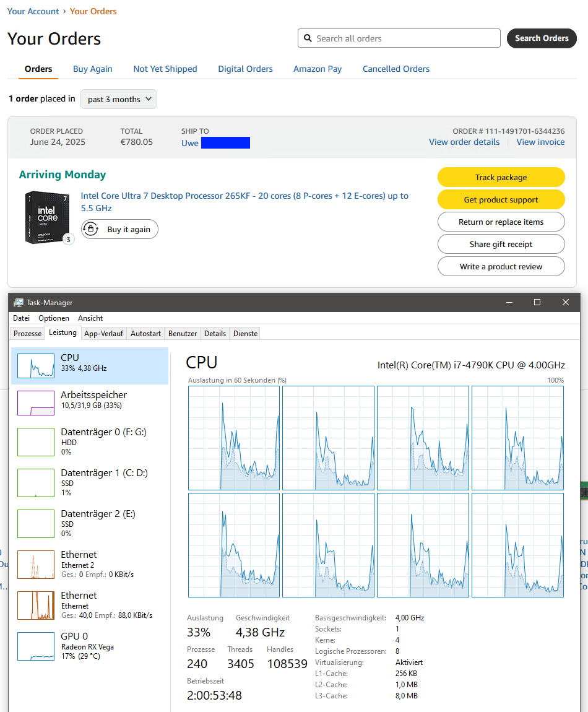Switch to the Details tab
Viewport: 588px width, 712px height.
(x=215, y=333)
